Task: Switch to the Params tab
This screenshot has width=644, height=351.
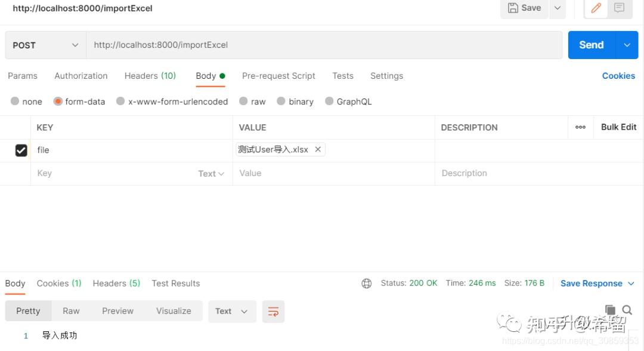Action: [x=23, y=76]
